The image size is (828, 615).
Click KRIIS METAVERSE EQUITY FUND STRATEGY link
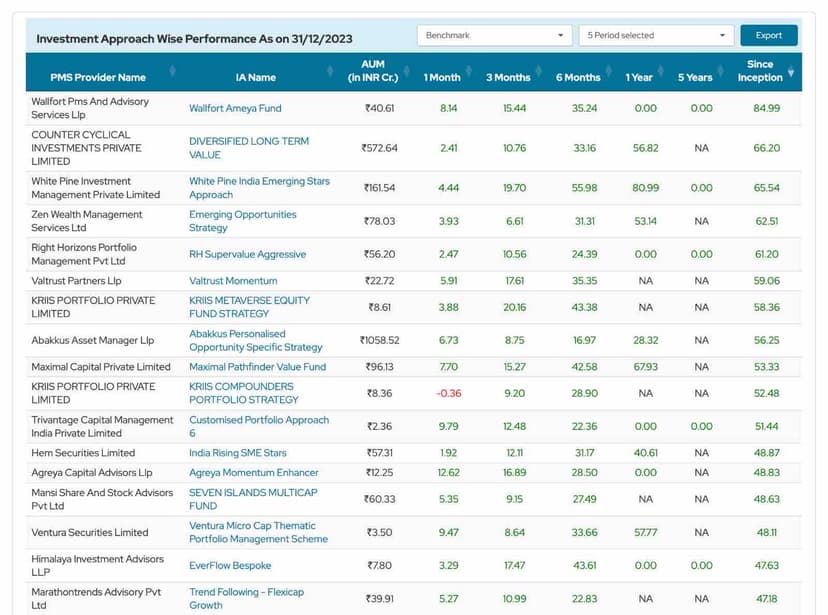[249, 307]
